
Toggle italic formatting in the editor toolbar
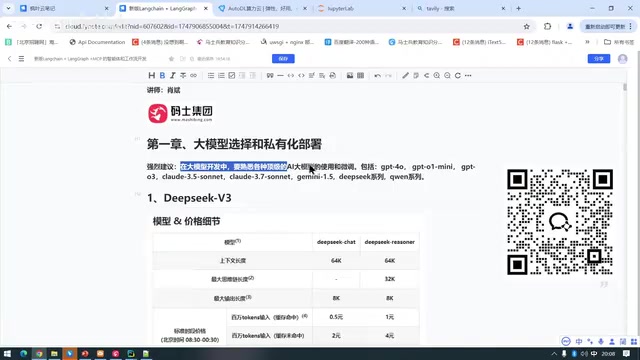tap(173, 76)
